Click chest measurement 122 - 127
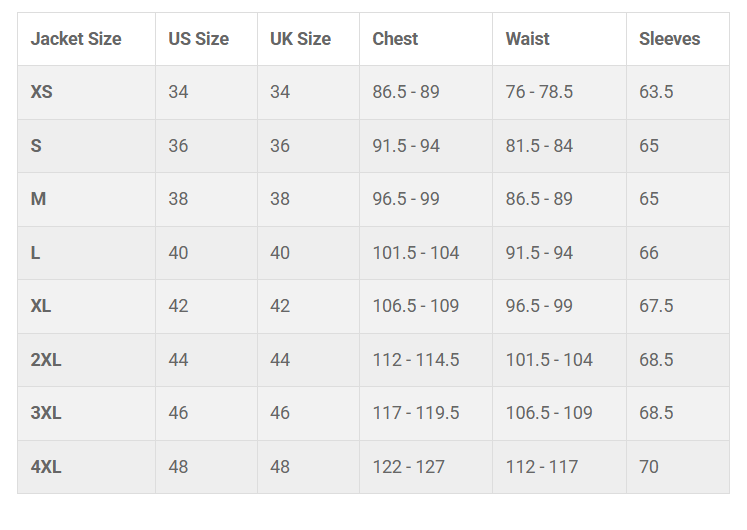This screenshot has width=747, height=530. pos(411,467)
